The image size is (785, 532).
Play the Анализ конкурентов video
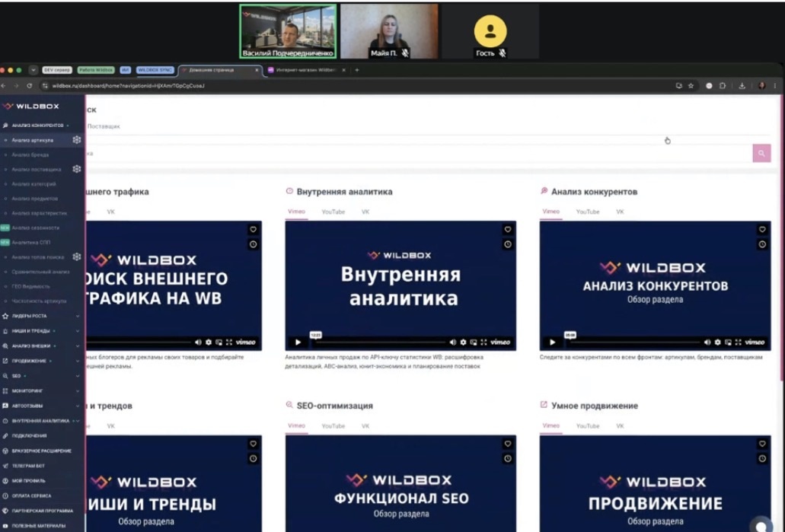coord(552,342)
